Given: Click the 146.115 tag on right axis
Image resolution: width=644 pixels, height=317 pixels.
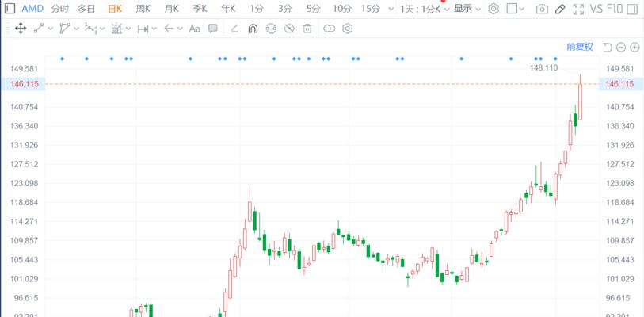Looking at the screenshot, I should tap(619, 84).
